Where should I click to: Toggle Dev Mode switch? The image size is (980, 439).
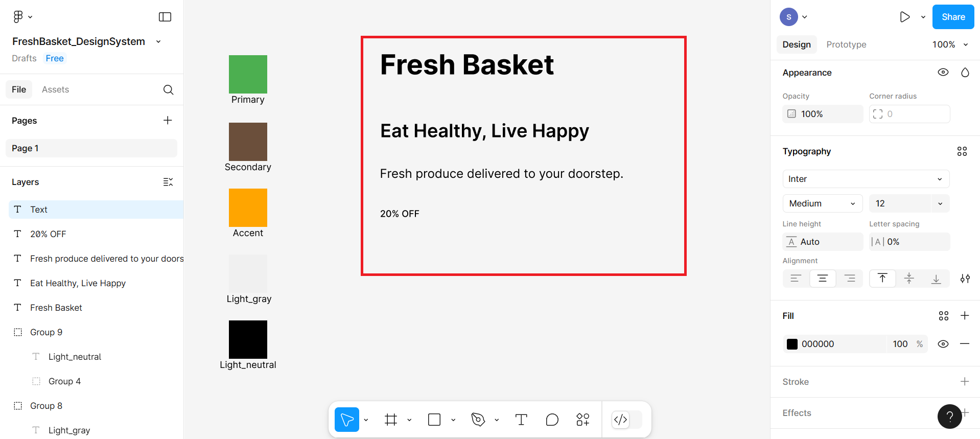coord(626,420)
